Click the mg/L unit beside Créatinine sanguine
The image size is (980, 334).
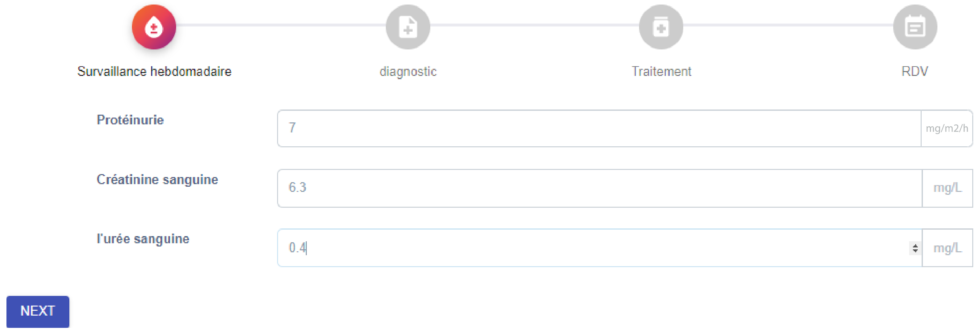pyautogui.click(x=947, y=188)
